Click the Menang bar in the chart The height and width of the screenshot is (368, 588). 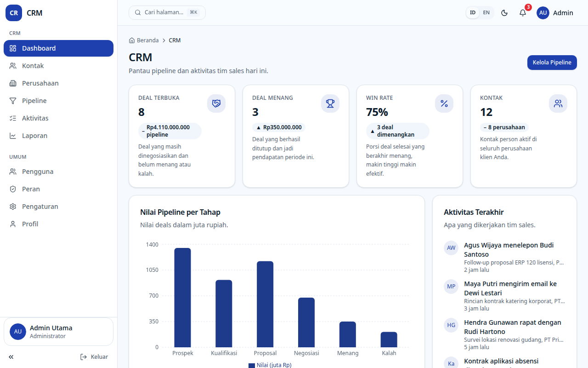pyautogui.click(x=348, y=334)
